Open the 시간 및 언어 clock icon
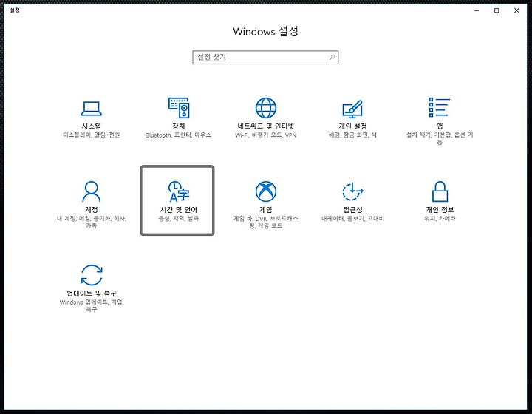Image resolution: width=532 pixels, height=414 pixels. click(179, 191)
